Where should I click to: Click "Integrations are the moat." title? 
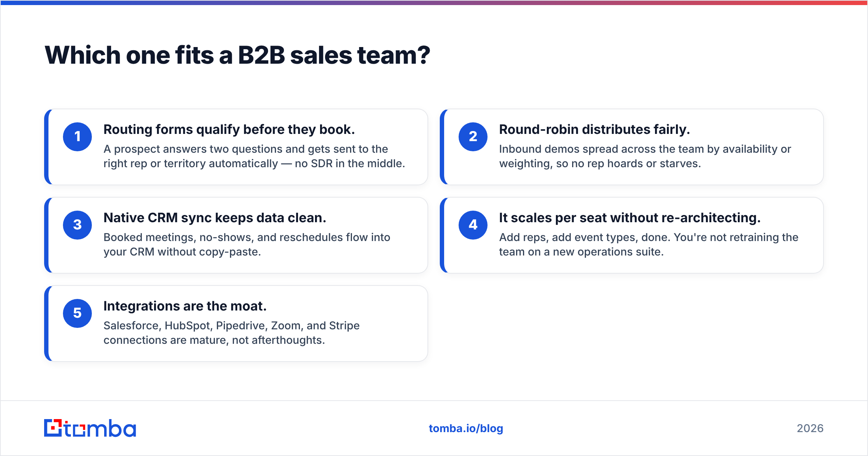tap(185, 306)
